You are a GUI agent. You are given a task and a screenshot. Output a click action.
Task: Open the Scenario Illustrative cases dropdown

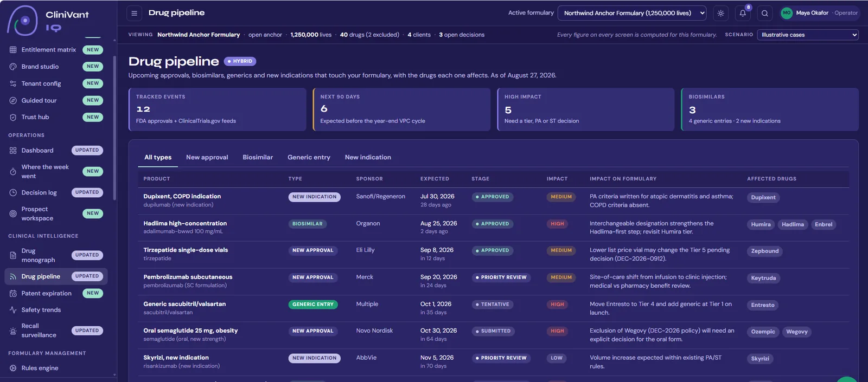(x=808, y=35)
